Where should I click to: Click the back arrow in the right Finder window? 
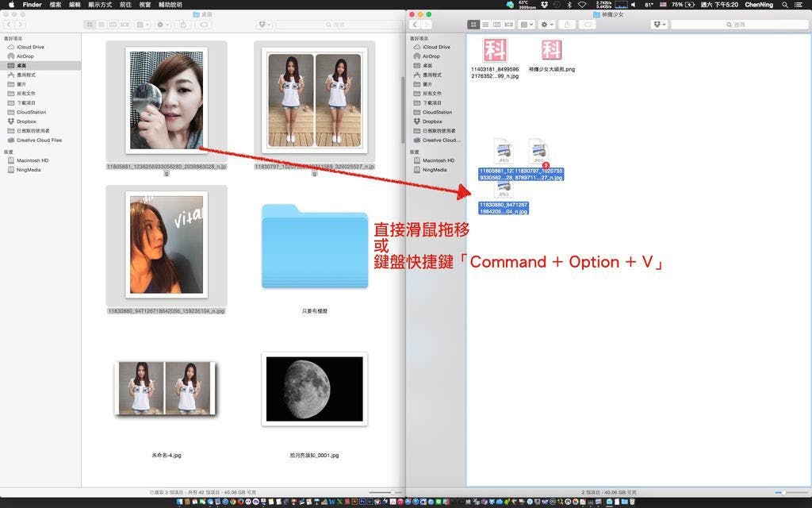click(x=414, y=25)
